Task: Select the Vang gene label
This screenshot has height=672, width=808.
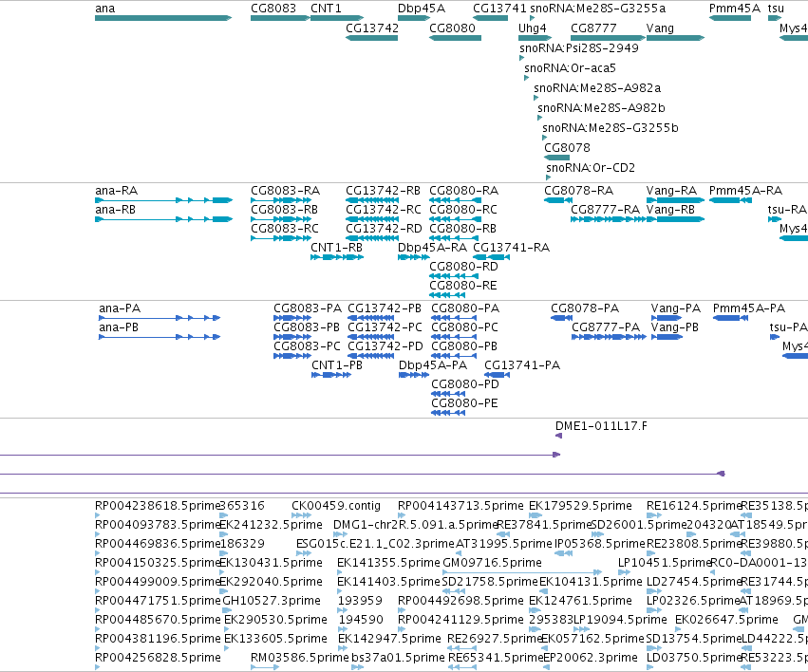Action: coord(660,28)
